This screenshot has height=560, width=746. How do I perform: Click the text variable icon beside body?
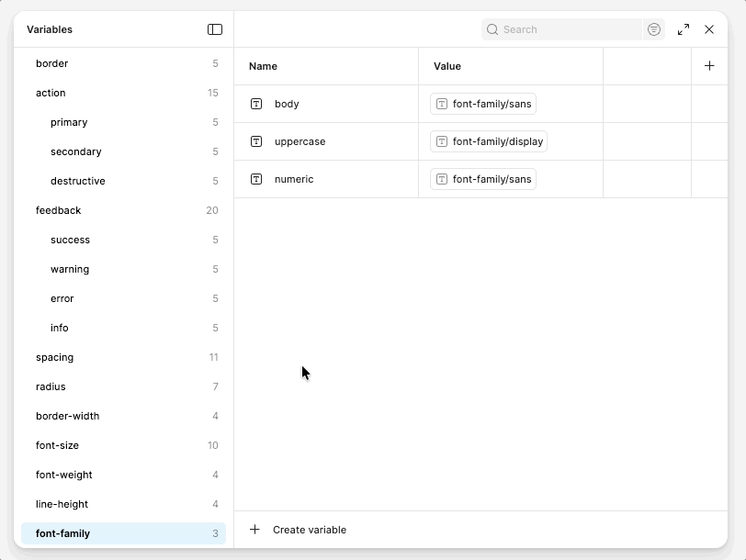(x=256, y=104)
